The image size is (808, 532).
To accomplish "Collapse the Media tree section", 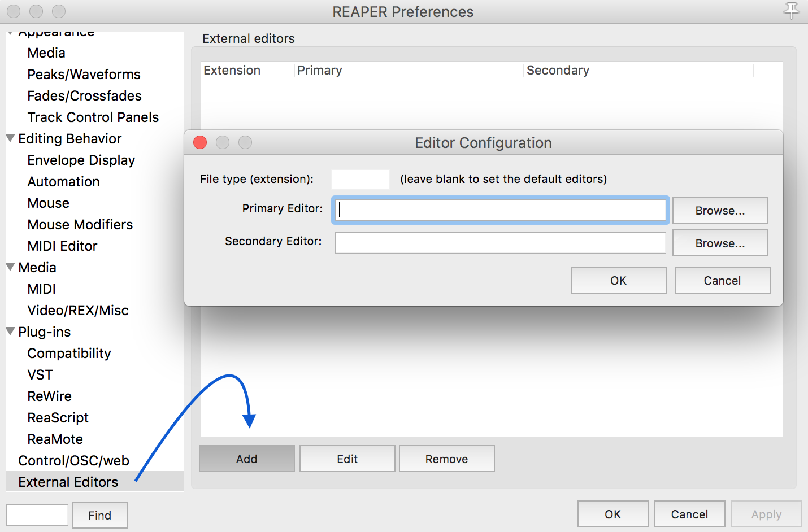I will click(10, 267).
